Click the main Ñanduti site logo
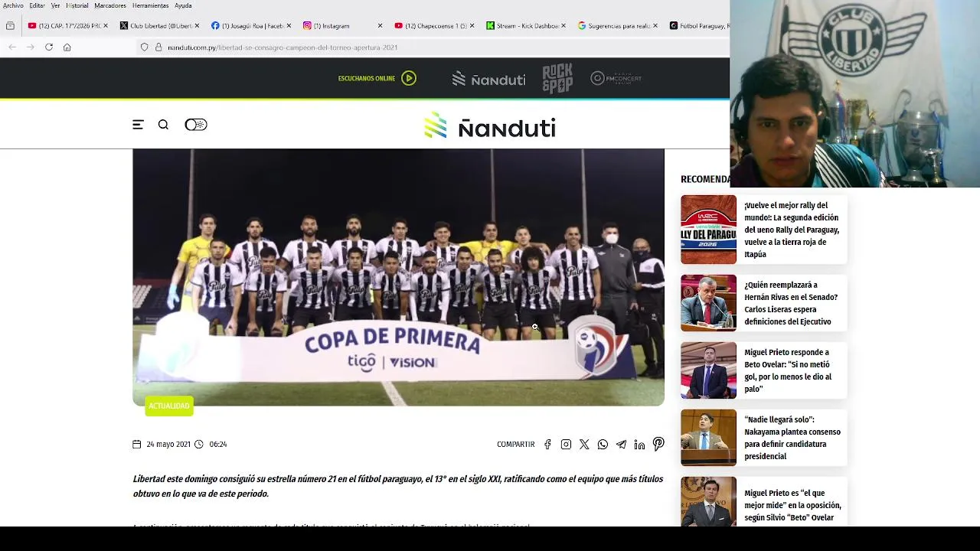This screenshot has width=980, height=551. coord(490,126)
